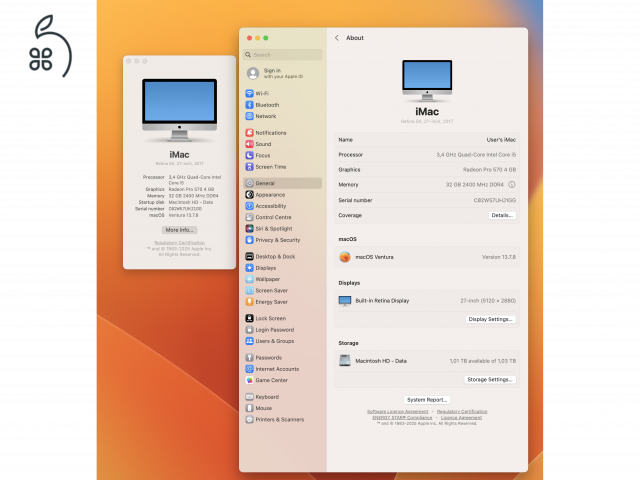Screen dimensions: 640x480
Task: Open the Screen Time hourglass icon
Action: pos(249,167)
